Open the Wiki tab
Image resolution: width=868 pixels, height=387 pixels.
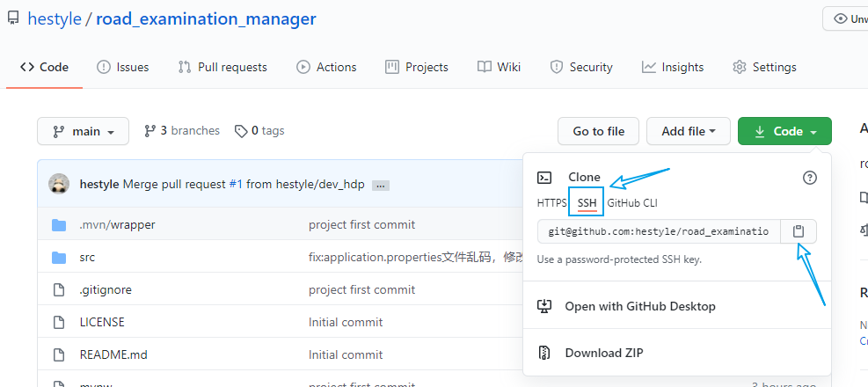pos(499,67)
